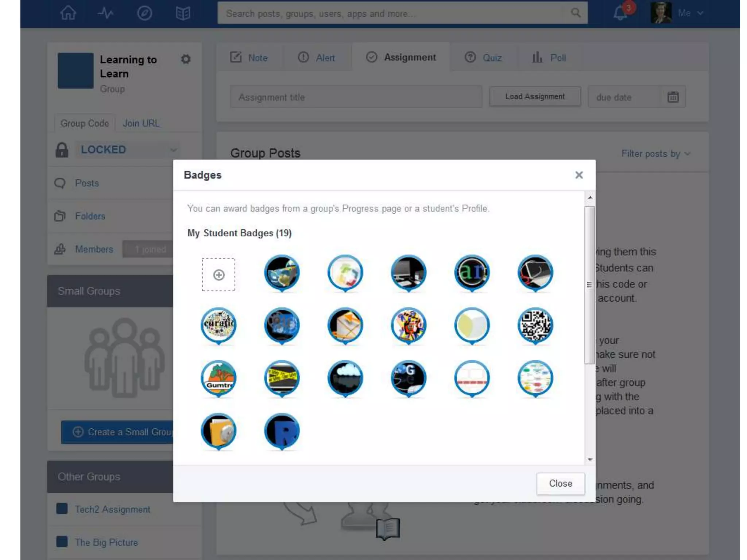The width and height of the screenshot is (747, 560).
Task: Select the Gumtree badge
Action: [218, 378]
